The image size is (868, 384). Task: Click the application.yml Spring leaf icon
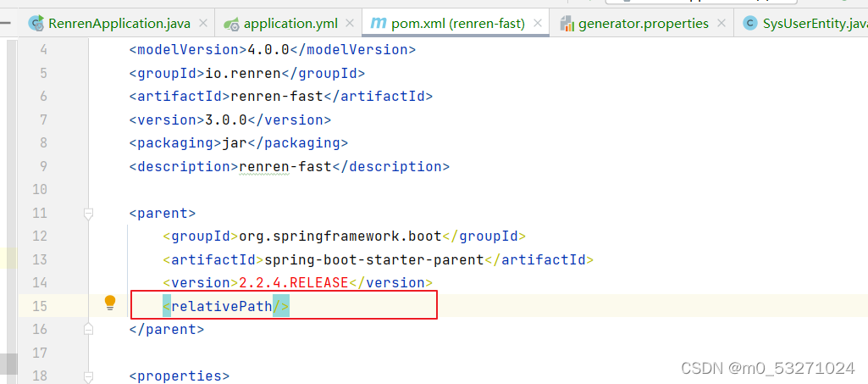click(231, 24)
